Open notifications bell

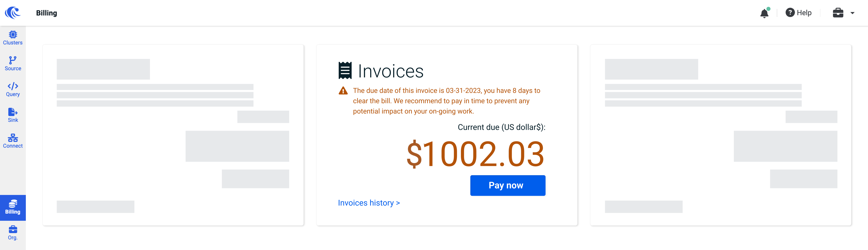pyautogui.click(x=764, y=13)
